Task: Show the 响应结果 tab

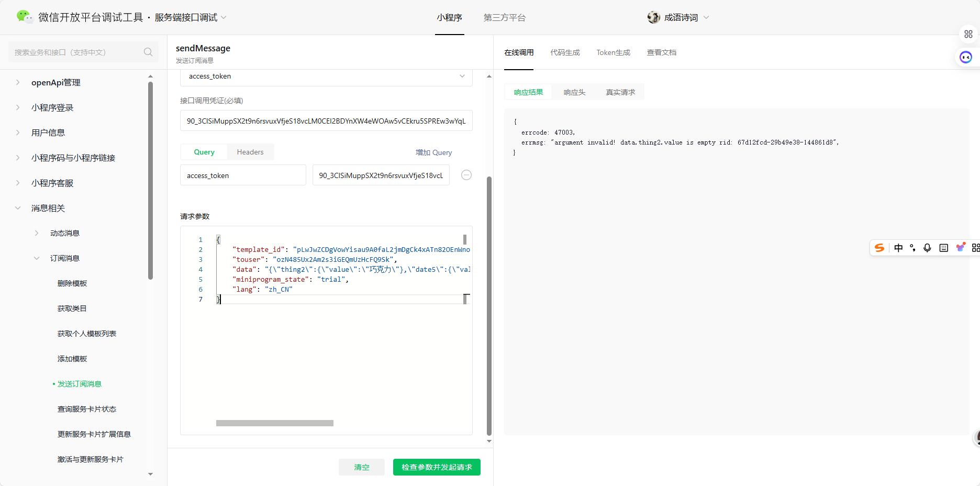Action: tap(528, 92)
